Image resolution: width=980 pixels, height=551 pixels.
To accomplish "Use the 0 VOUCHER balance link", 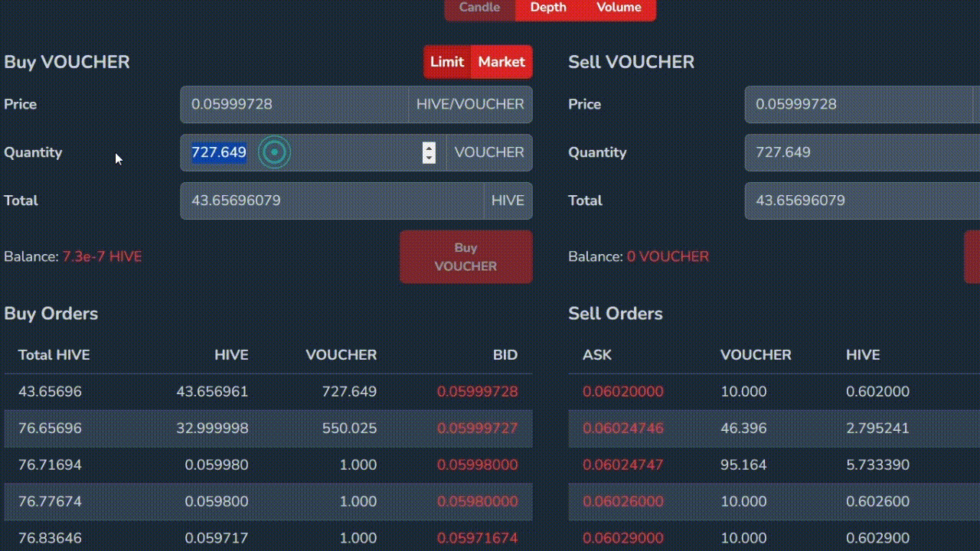I will click(668, 256).
